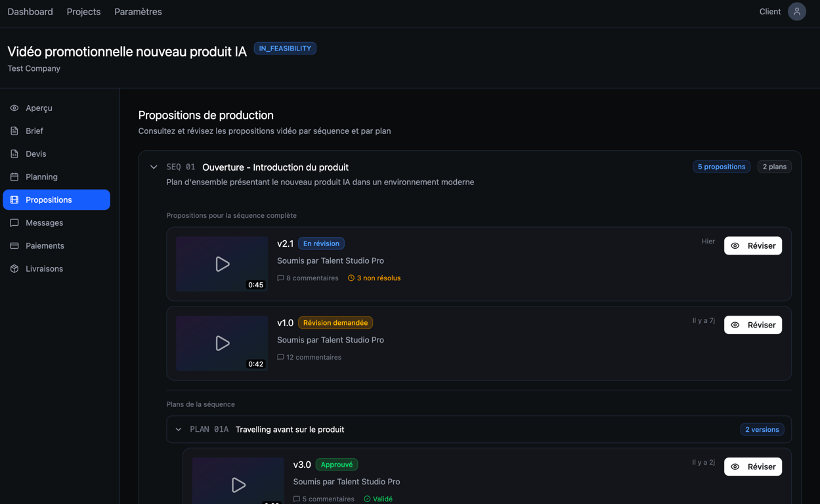Play the v1.0 video thumbnail
820x504 pixels.
coord(222,343)
